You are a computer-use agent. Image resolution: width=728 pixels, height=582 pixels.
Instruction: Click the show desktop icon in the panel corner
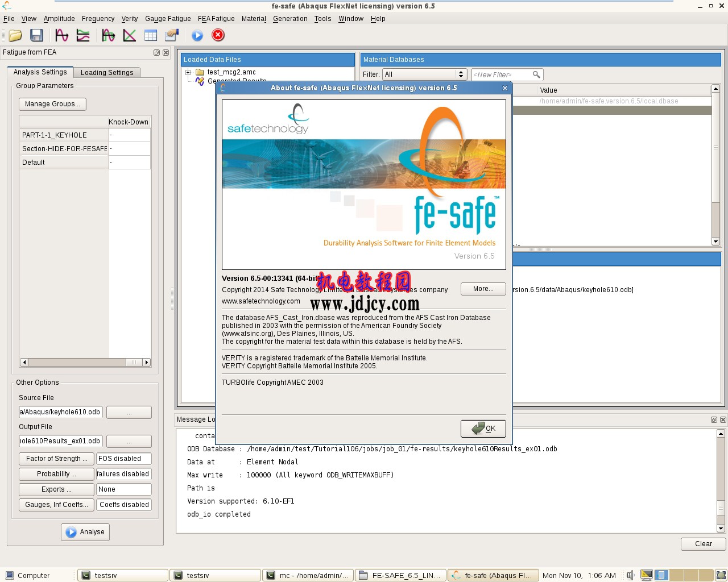(x=721, y=575)
